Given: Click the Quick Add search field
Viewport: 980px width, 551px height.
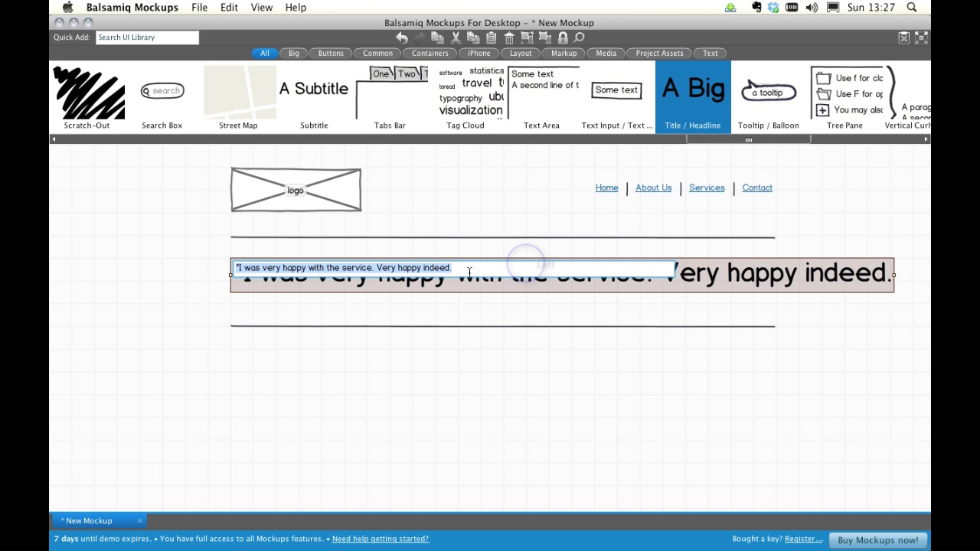Looking at the screenshot, I should pos(147,37).
